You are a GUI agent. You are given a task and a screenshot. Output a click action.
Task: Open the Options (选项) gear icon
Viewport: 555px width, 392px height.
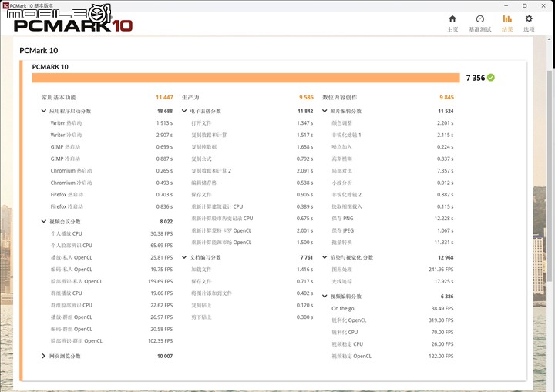point(529,18)
